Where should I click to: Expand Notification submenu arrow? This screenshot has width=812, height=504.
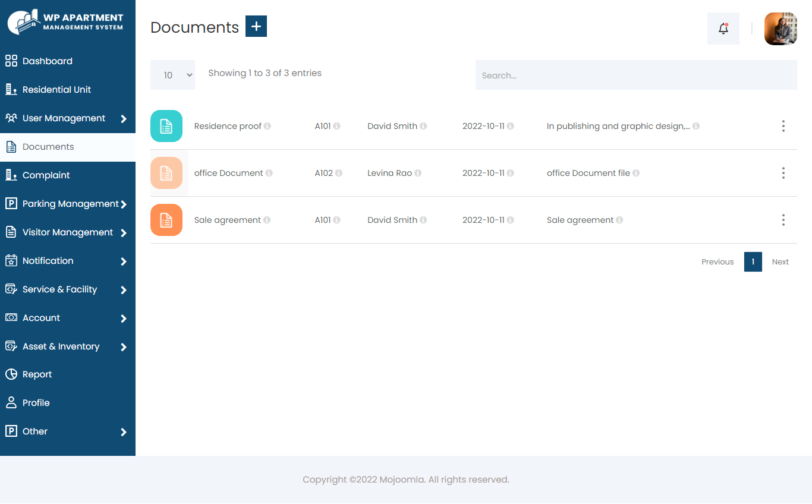pos(124,262)
